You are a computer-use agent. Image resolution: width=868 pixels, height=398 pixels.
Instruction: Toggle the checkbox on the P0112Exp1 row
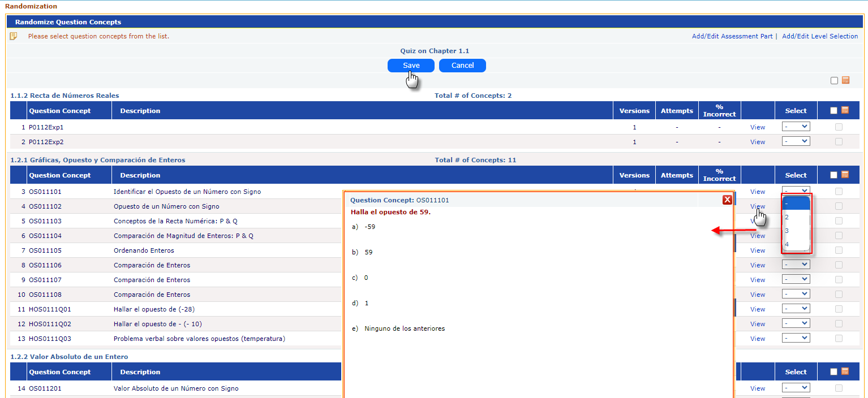click(x=839, y=127)
